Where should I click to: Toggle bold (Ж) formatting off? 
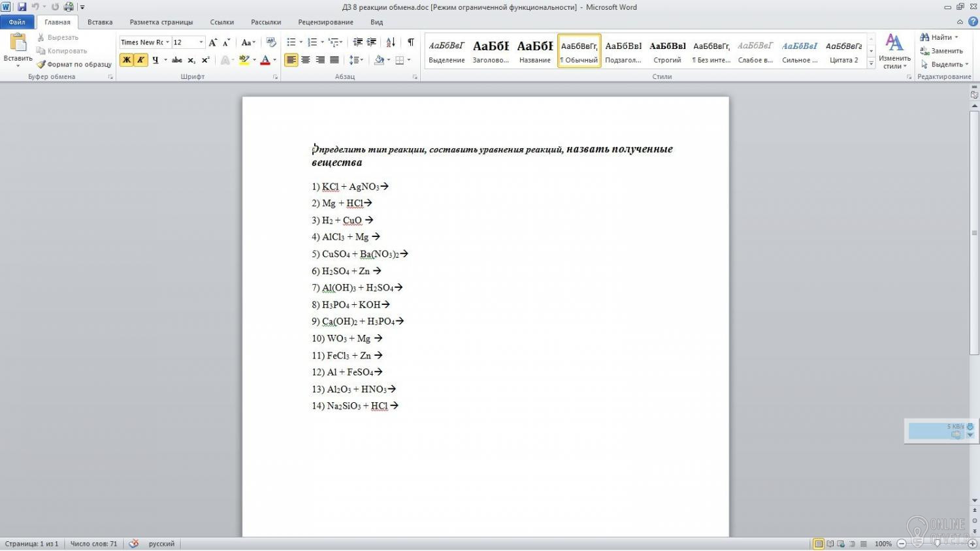[126, 60]
